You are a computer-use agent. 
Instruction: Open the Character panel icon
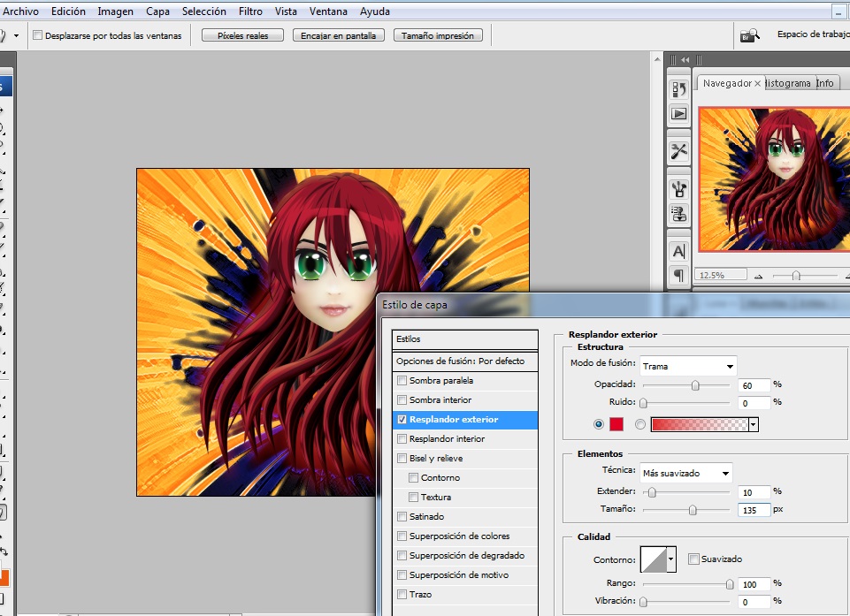click(x=679, y=251)
